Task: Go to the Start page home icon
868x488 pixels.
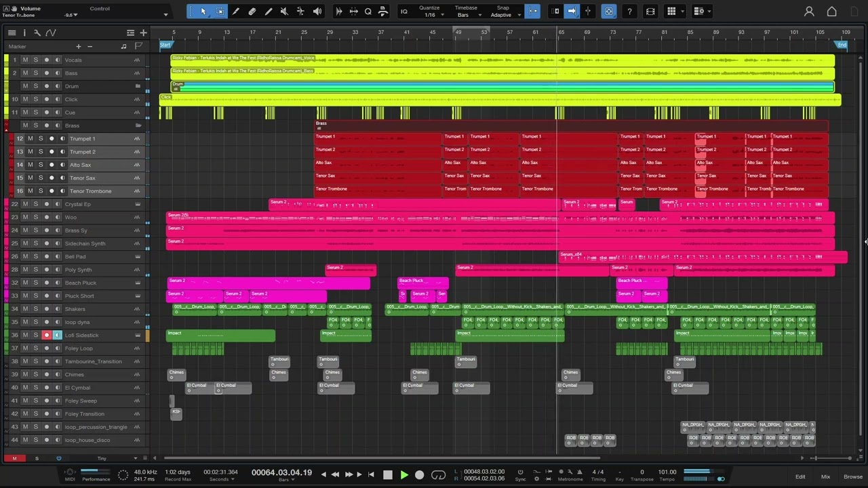Action: (x=832, y=11)
